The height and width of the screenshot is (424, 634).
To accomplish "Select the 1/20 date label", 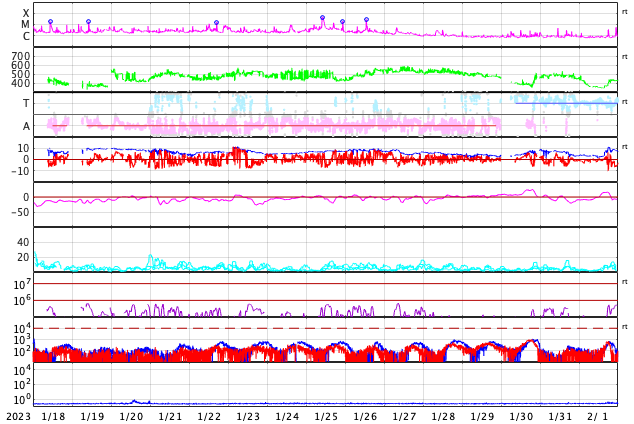I will tap(131, 416).
